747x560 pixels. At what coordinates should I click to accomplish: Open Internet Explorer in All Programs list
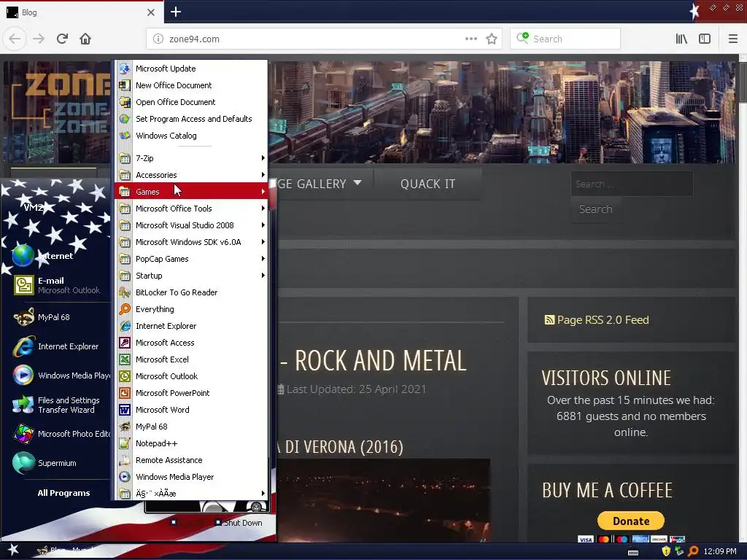(190, 326)
